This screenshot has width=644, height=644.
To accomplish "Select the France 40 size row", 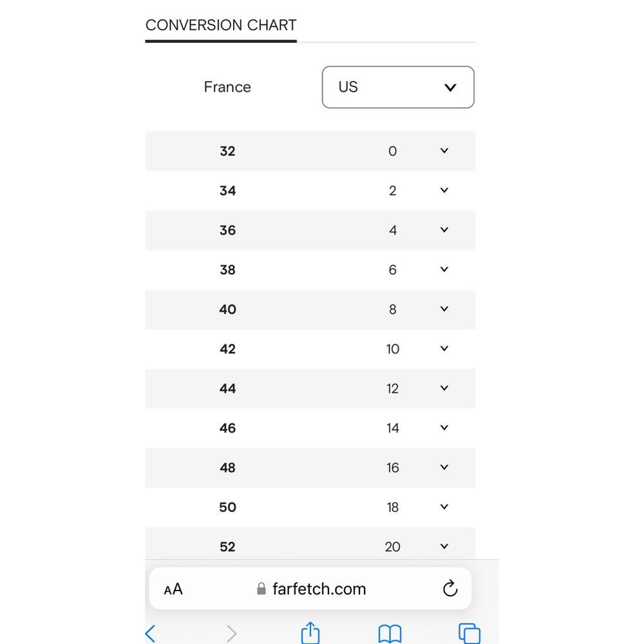I will (x=310, y=309).
